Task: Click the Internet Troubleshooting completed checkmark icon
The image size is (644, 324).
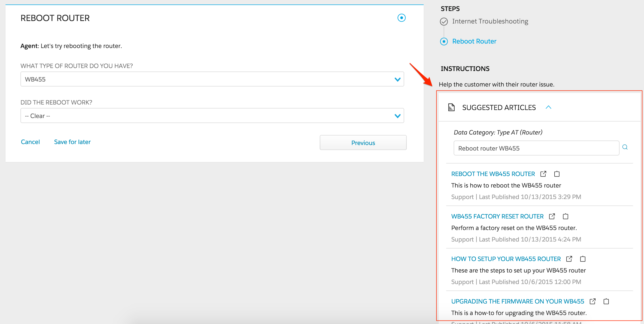Action: (444, 22)
